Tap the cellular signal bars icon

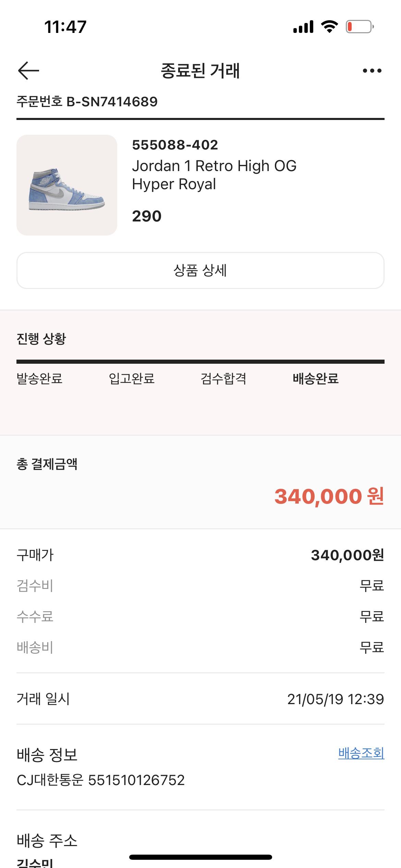[x=303, y=27]
